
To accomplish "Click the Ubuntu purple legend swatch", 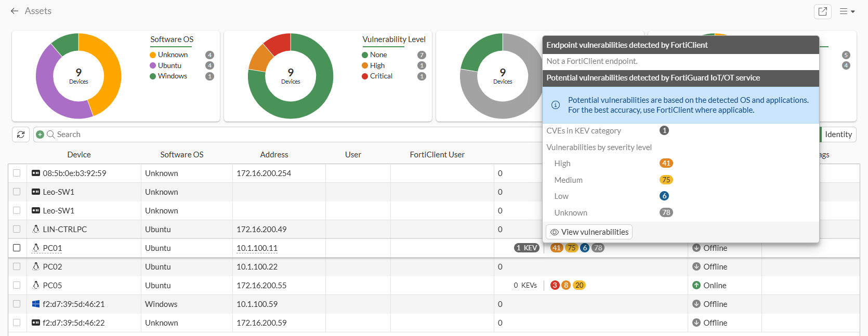I will pos(153,65).
